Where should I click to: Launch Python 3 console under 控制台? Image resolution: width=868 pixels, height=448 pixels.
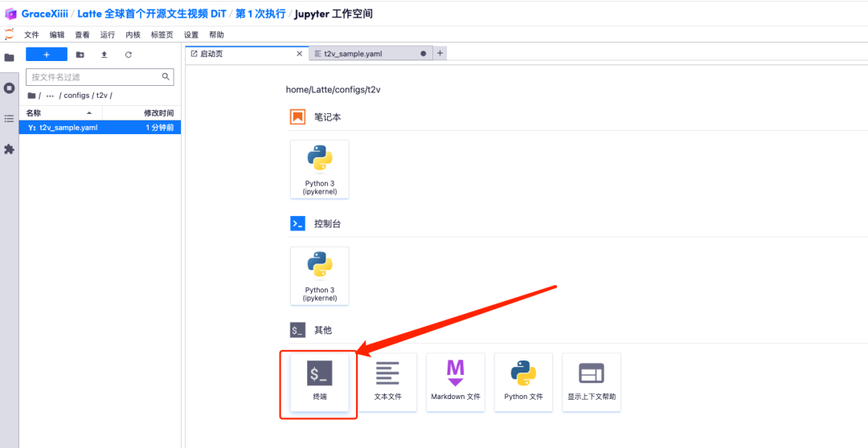[319, 276]
